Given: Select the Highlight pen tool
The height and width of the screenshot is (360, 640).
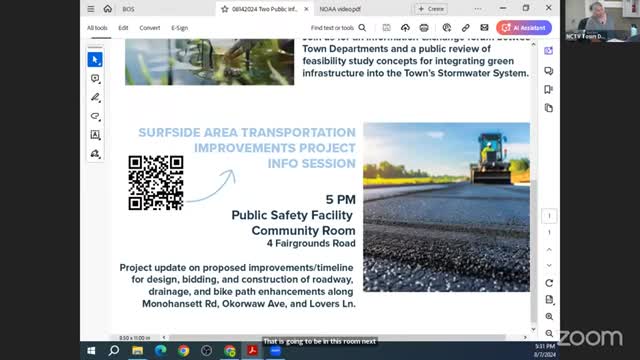Looking at the screenshot, I should click(95, 97).
